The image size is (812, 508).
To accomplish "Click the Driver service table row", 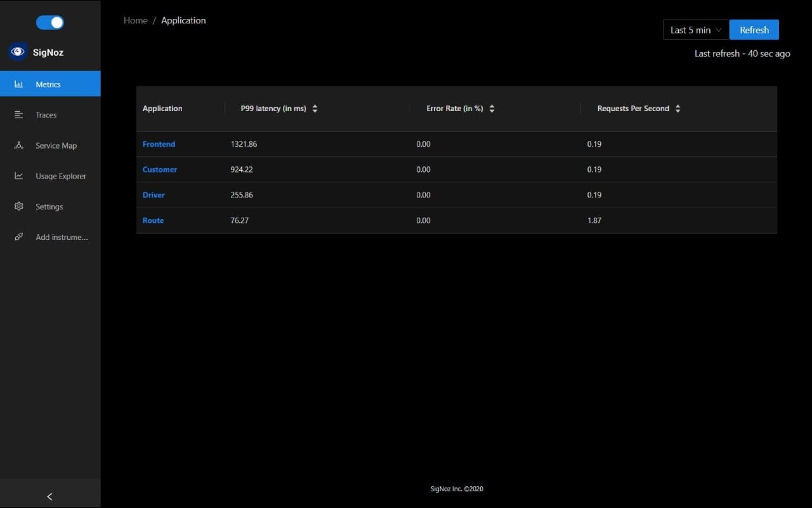I will 154,195.
